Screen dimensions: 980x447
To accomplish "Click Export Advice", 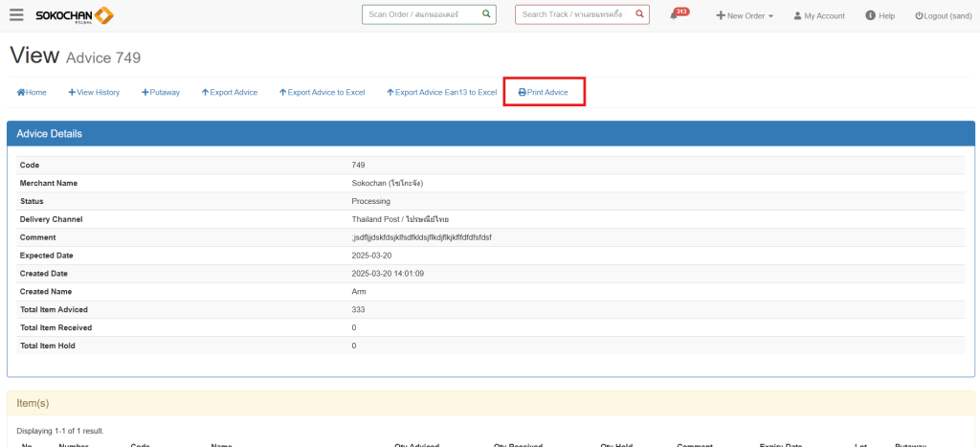I will pyautogui.click(x=230, y=93).
